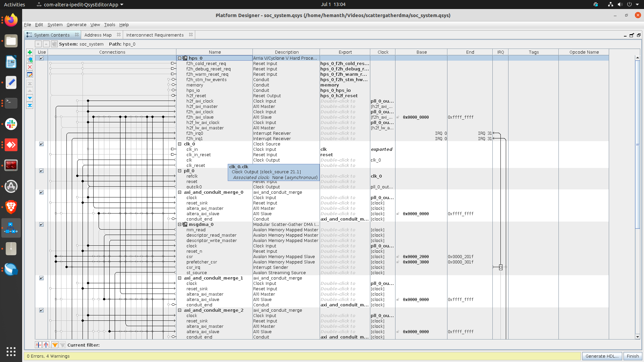Screen dimensions: 644x362
Task: Open the Generate menu
Action: pos(76,25)
